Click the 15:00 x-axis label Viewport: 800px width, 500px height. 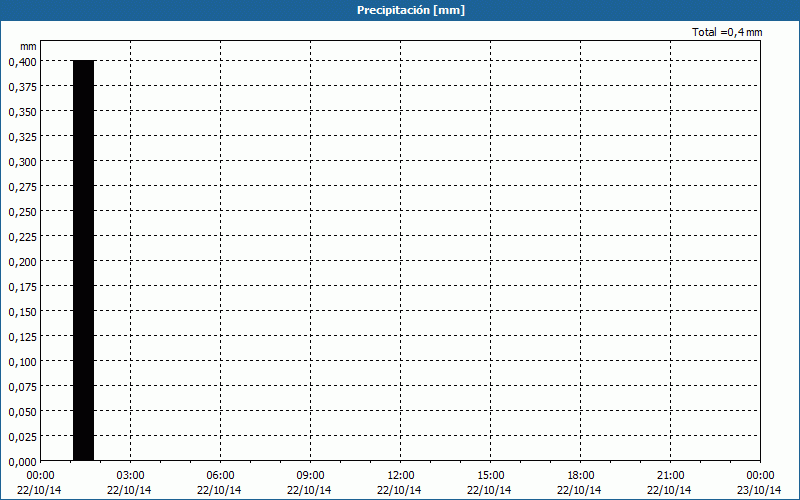(x=490, y=476)
